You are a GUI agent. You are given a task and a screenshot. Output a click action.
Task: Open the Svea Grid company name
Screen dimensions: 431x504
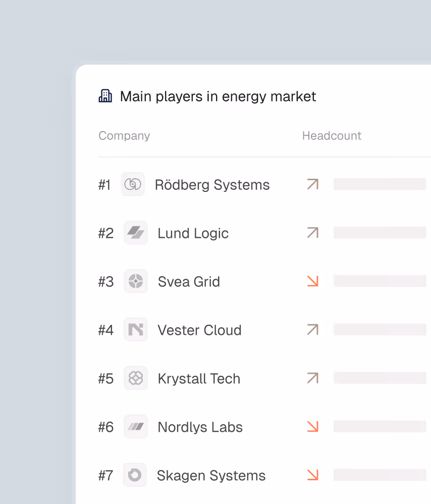189,282
